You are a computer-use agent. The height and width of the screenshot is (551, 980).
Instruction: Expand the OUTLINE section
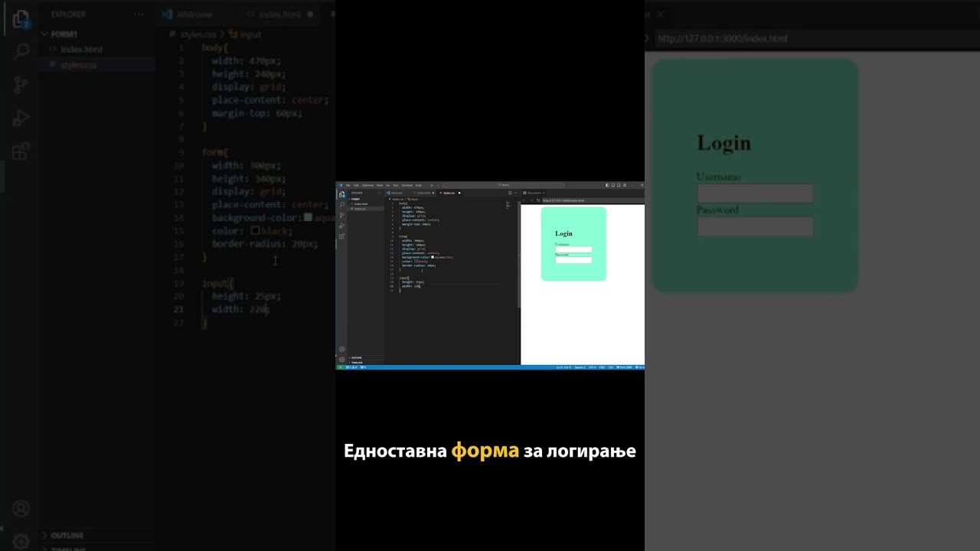pos(357,357)
